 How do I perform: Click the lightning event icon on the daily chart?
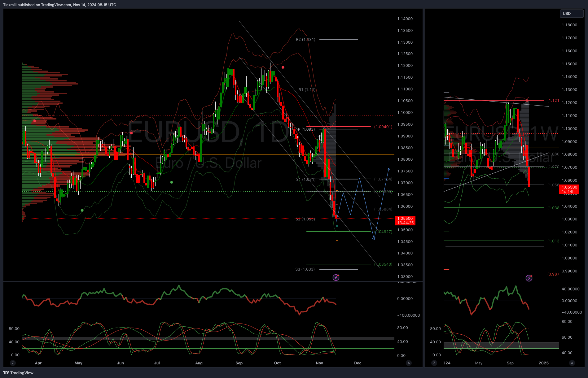(x=336, y=277)
